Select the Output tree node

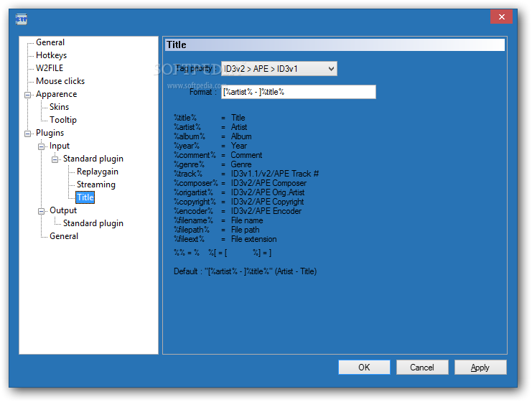[x=63, y=210]
